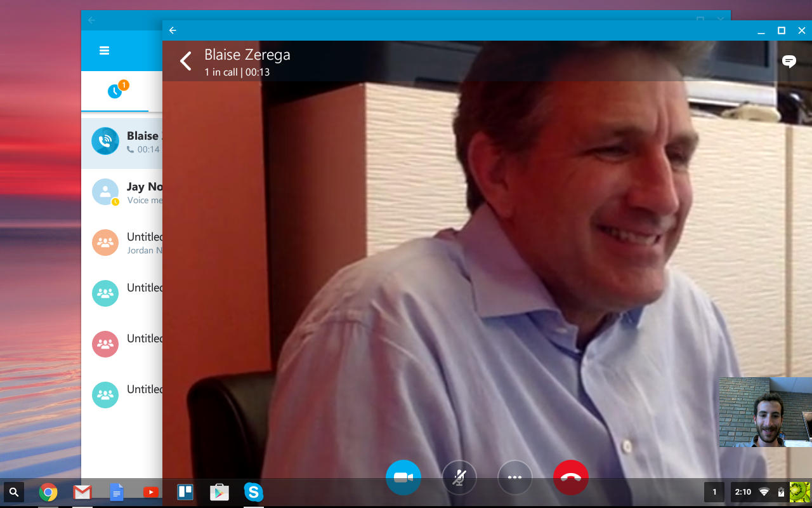
Task: Toggle the video camera in the call
Action: [x=403, y=478]
